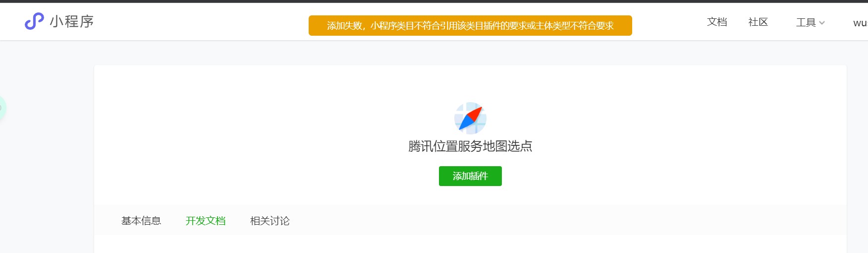Screen dimensions: 868x253
Task: Click the 小程序 title text in header
Action: (x=72, y=21)
